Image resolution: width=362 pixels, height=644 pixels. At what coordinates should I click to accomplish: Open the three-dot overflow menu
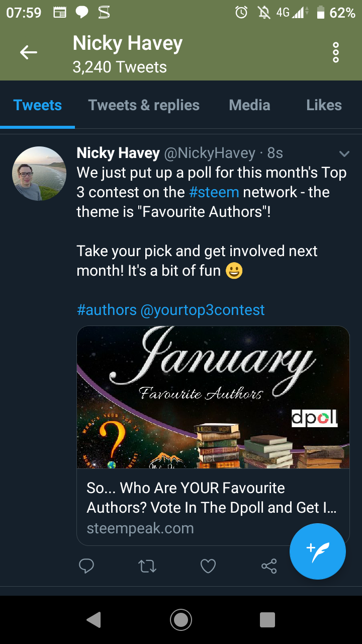(x=336, y=52)
